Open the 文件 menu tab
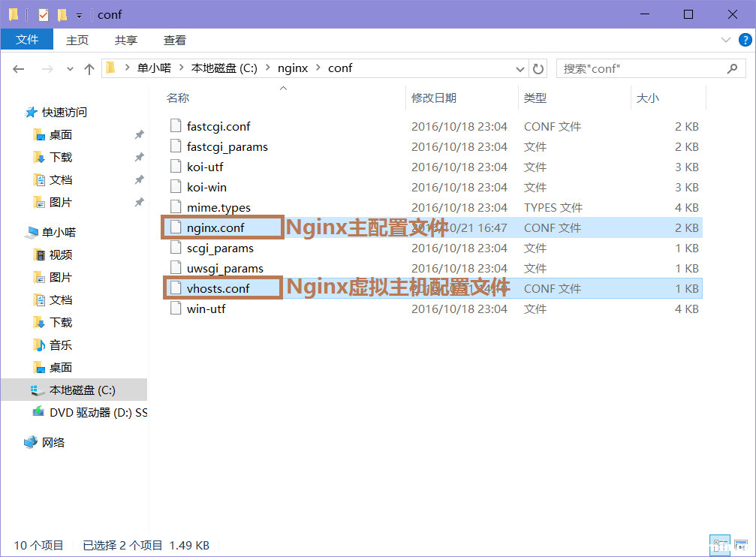 pos(27,40)
